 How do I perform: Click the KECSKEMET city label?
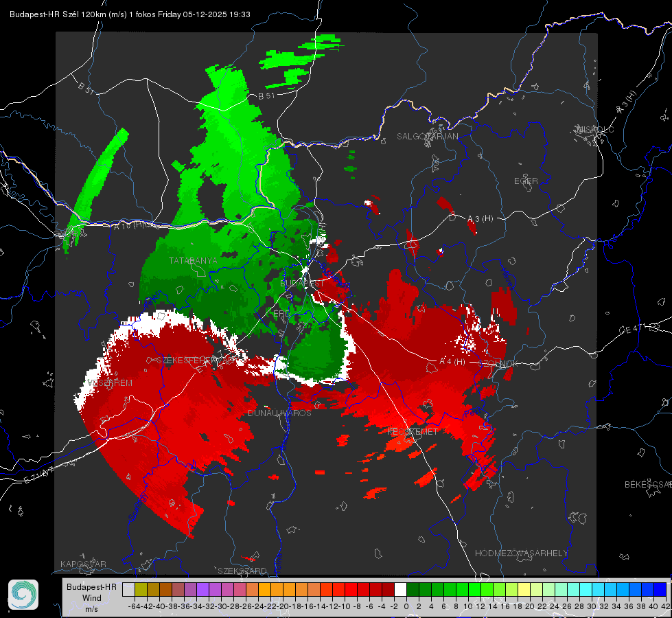tap(413, 432)
